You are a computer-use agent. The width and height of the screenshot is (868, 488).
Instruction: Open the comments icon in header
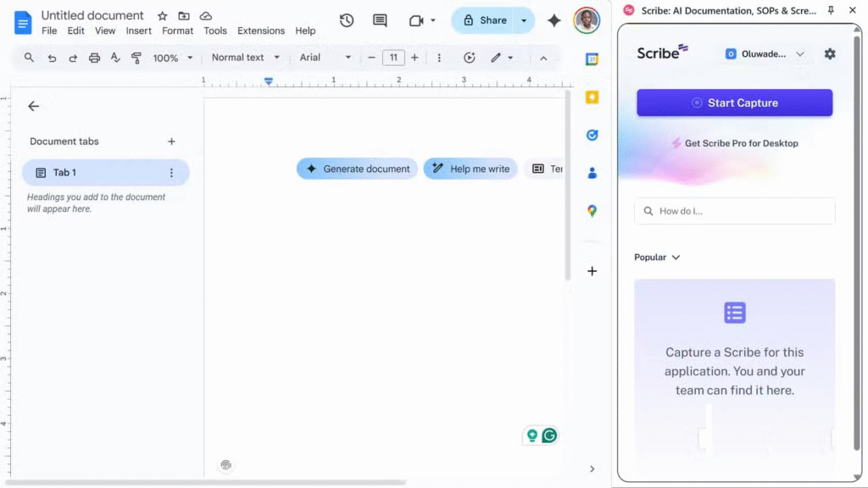[x=380, y=20]
